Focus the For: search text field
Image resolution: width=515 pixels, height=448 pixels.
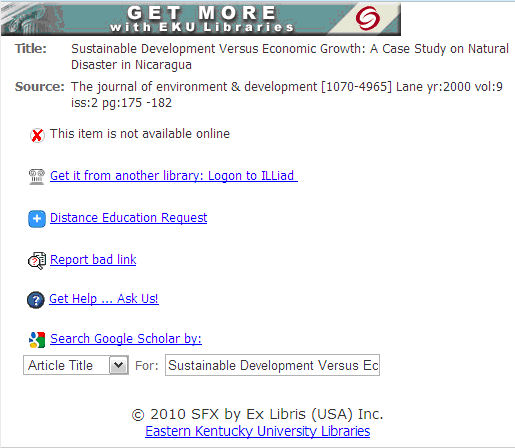[x=272, y=365]
